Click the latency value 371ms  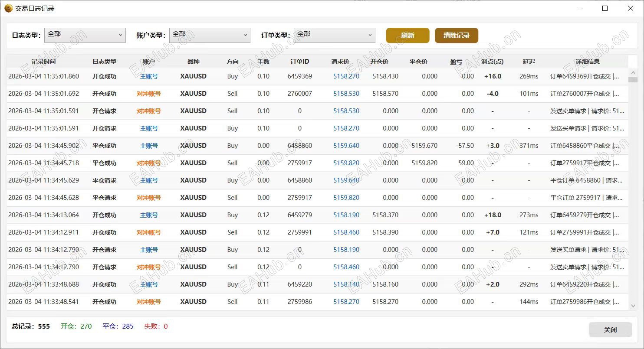(x=529, y=146)
